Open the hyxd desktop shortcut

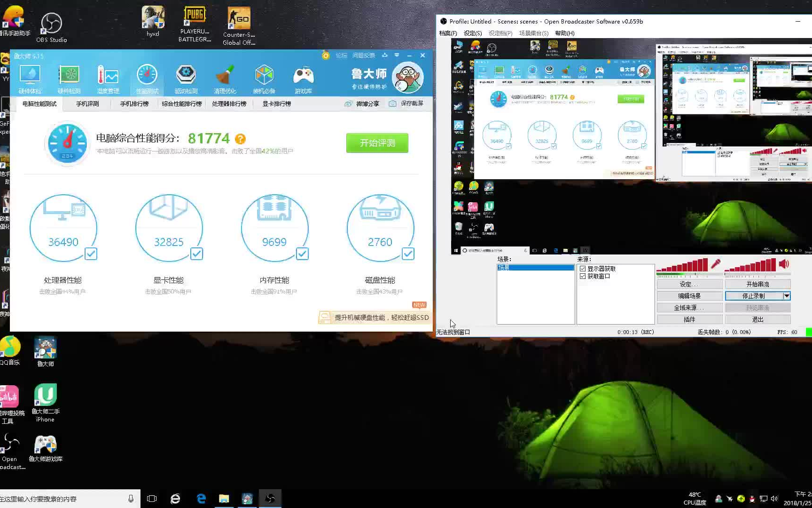(153, 22)
